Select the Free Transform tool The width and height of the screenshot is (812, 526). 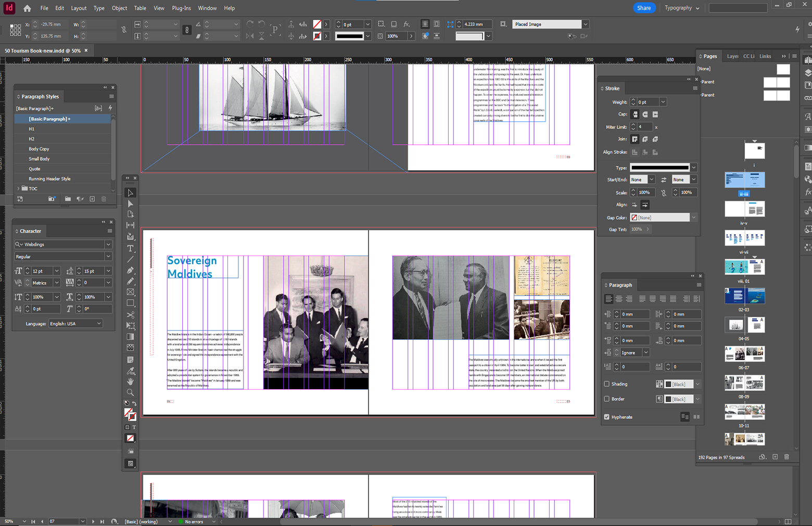point(131,326)
